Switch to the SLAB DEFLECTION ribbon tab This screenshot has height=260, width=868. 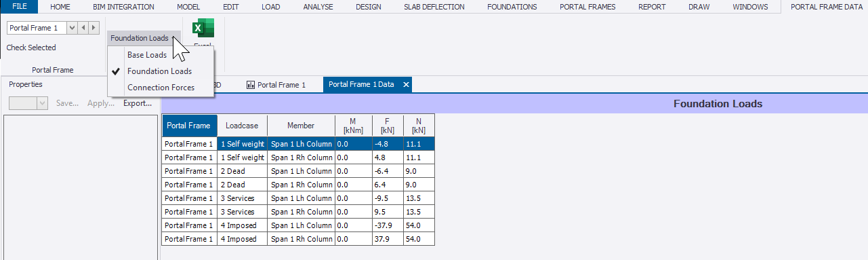pos(434,7)
